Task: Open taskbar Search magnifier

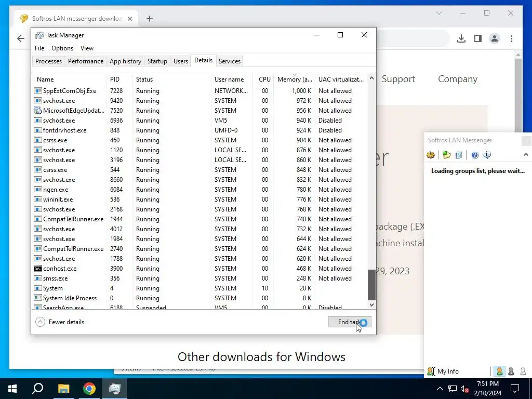Action: click(x=37, y=389)
